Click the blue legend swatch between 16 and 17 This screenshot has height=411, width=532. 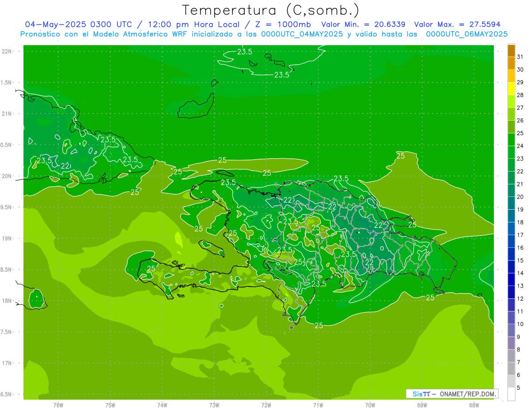point(511,241)
